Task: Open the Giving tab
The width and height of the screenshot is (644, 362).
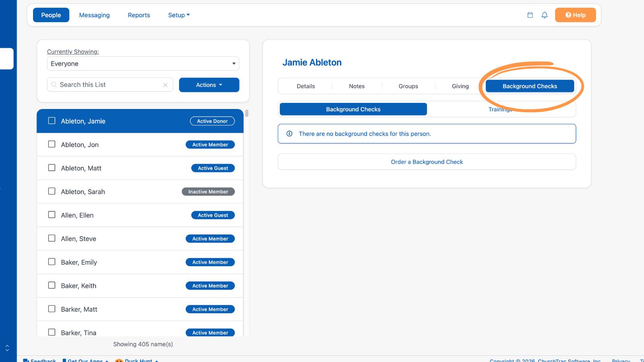Action: [x=460, y=86]
